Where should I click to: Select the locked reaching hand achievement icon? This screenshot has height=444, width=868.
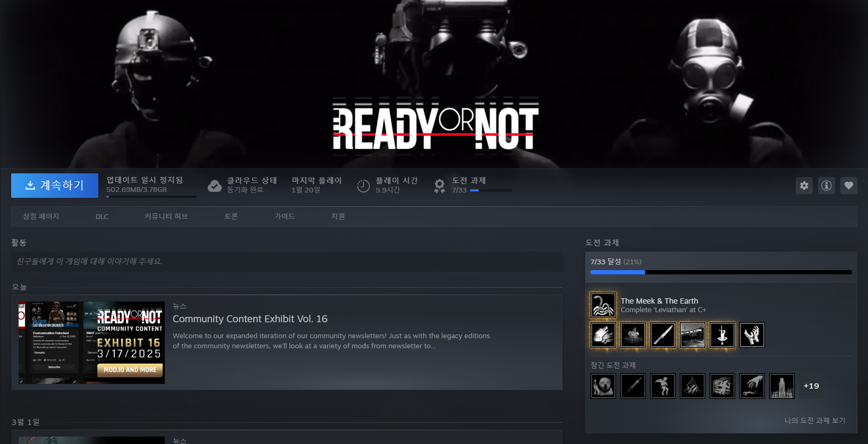752,386
